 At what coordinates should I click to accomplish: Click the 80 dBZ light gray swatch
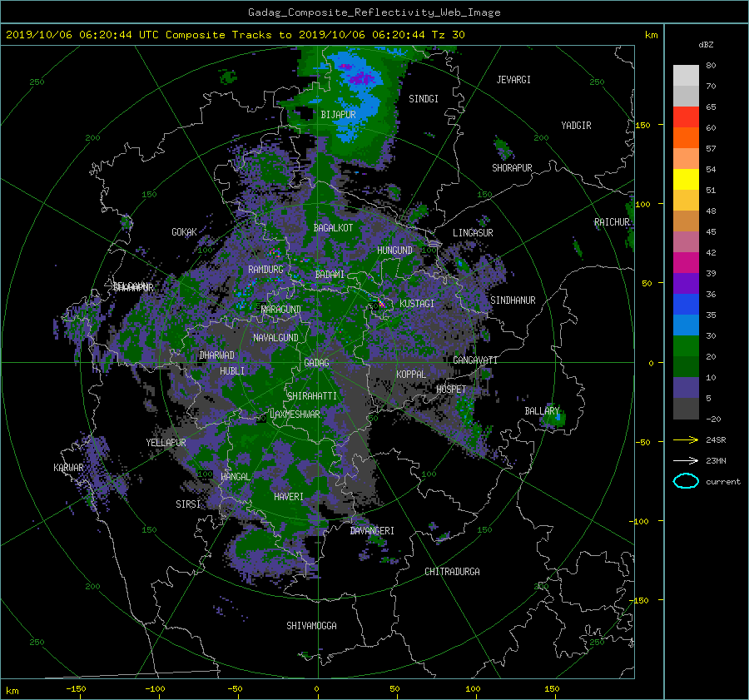tap(686, 75)
